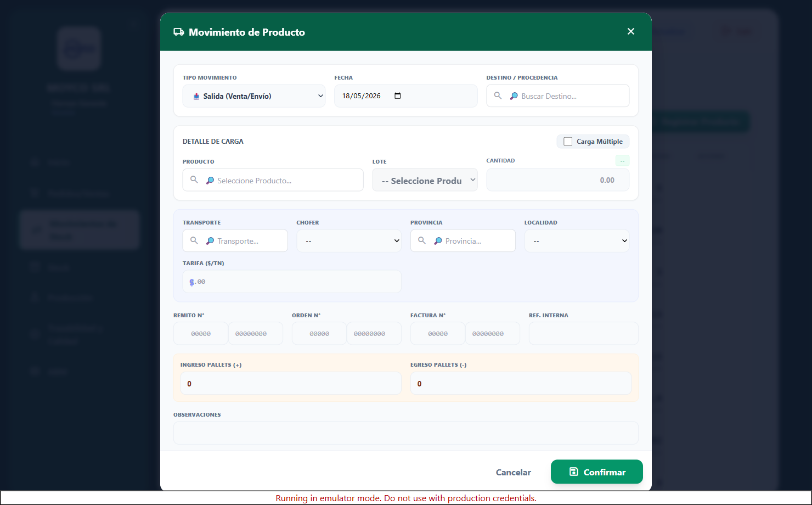
Task: Click the search icon in Provincia field
Action: click(x=422, y=240)
